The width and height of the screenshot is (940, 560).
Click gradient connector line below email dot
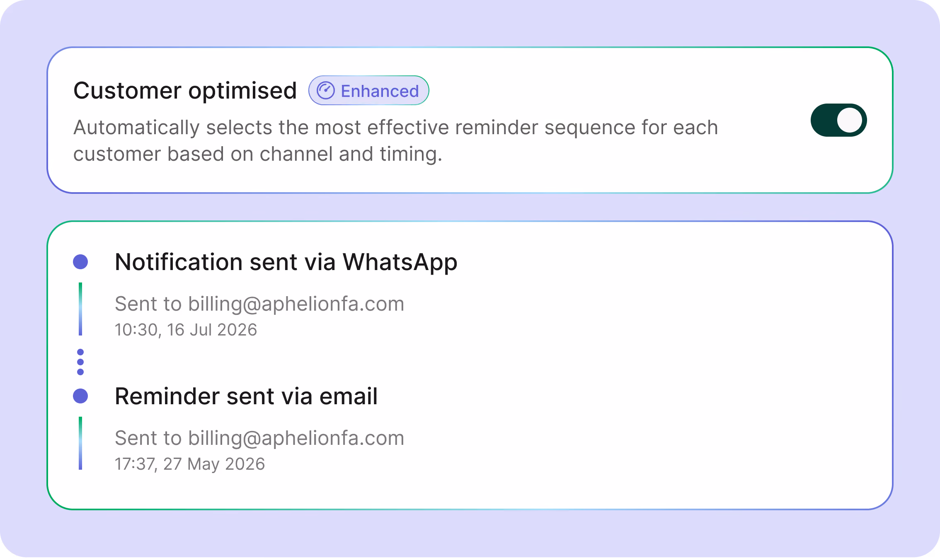coord(80,443)
